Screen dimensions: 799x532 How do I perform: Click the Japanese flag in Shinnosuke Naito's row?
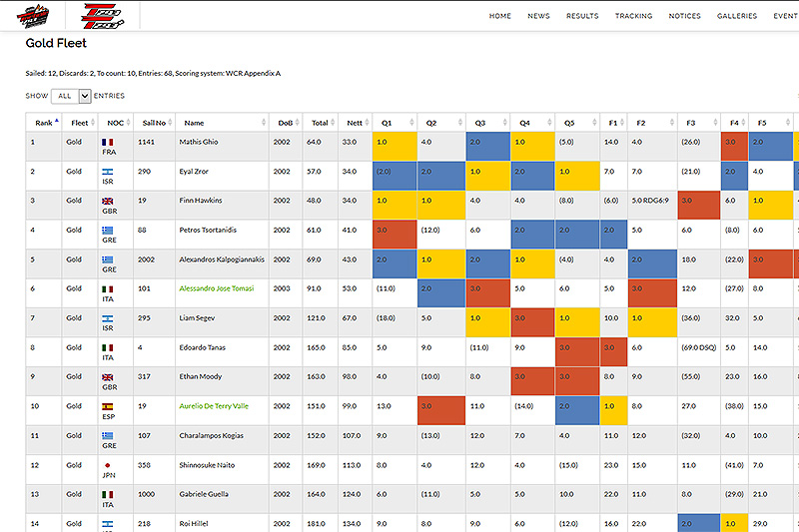click(108, 465)
